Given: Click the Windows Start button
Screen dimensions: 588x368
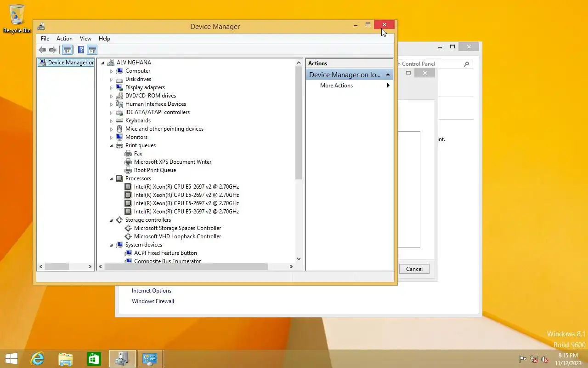Looking at the screenshot, I should point(11,359).
